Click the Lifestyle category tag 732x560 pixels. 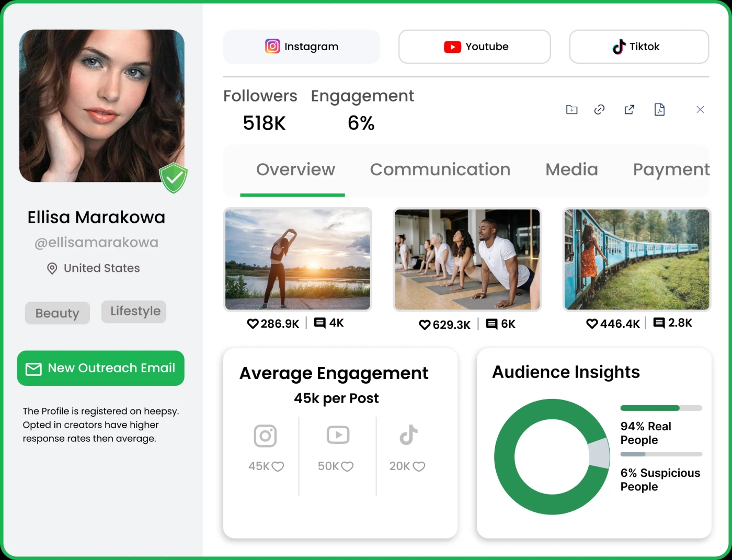point(133,311)
